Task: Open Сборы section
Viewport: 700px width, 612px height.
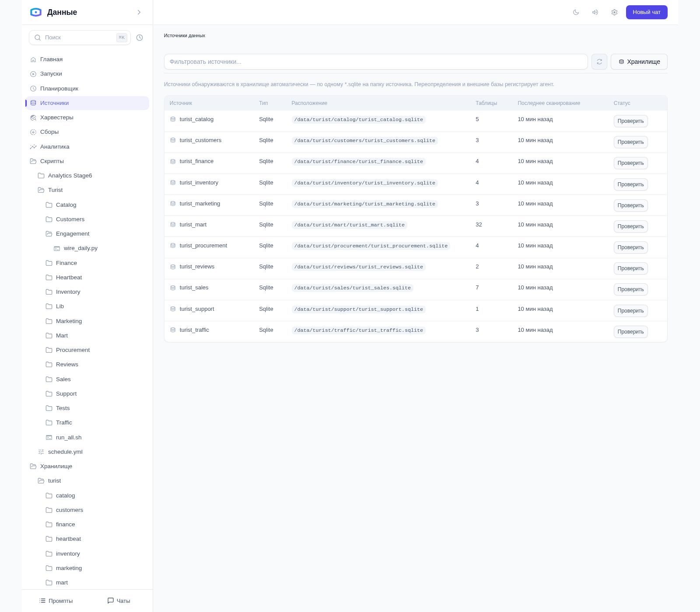Action: tap(87, 132)
